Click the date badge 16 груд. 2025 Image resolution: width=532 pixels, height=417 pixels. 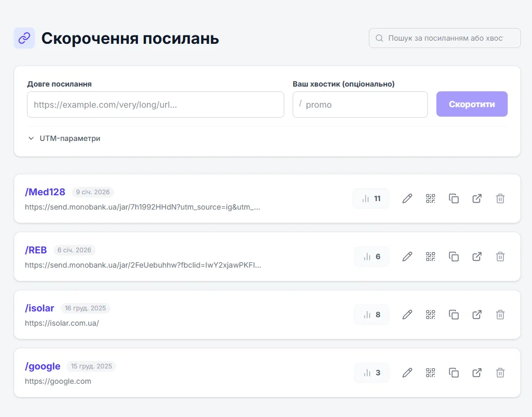[85, 308]
